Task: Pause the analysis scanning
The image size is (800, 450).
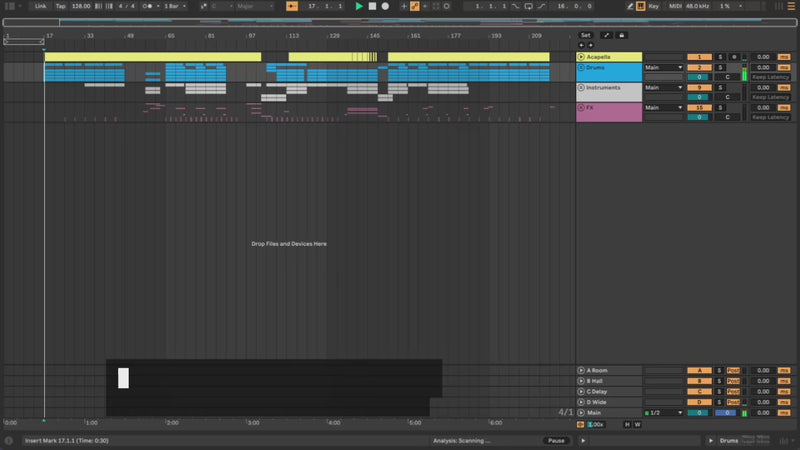Action: (x=555, y=440)
